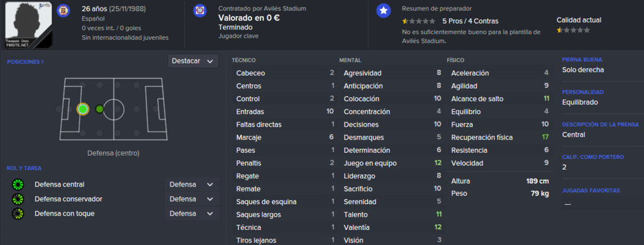Select the highlighted centre-back position on the pitch
Viewport: 644px width, 245px height.
tap(82, 109)
